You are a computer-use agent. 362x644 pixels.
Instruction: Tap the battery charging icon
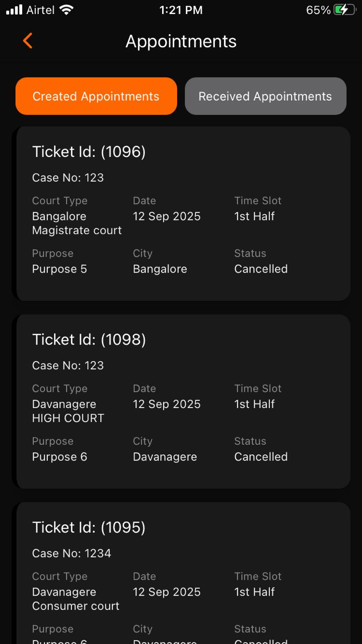(344, 10)
